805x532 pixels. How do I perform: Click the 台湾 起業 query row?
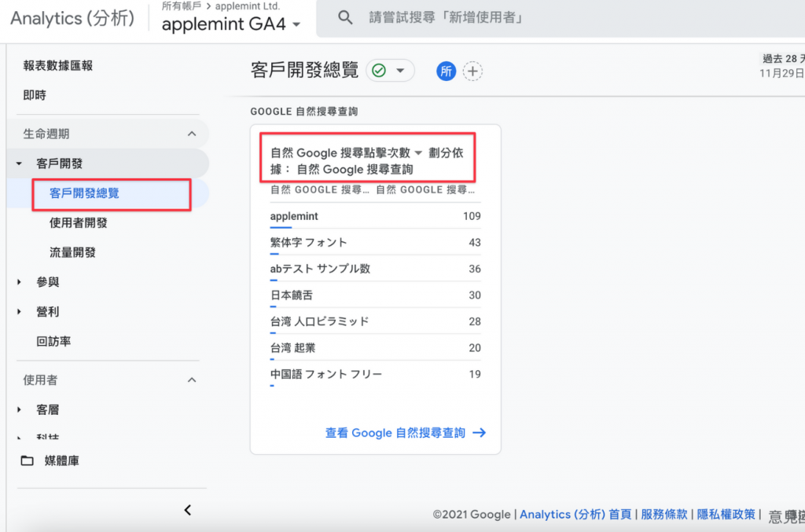pyautogui.click(x=375, y=348)
